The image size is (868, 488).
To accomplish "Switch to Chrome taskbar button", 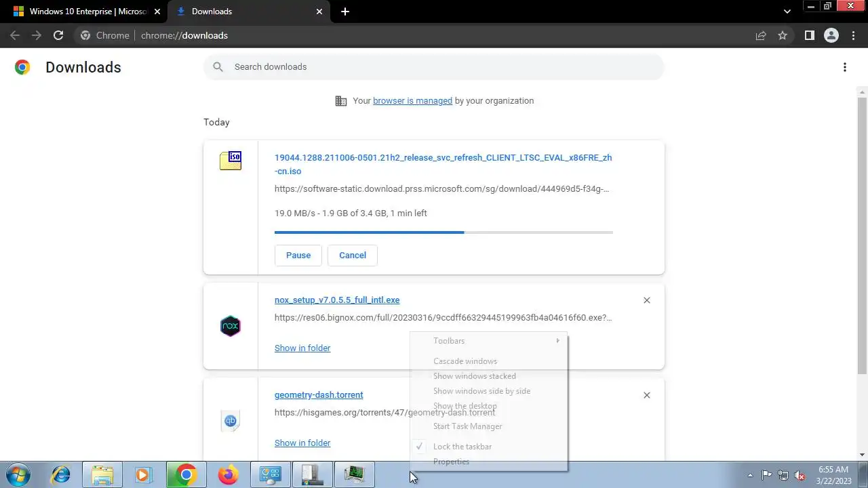I will [x=186, y=474].
